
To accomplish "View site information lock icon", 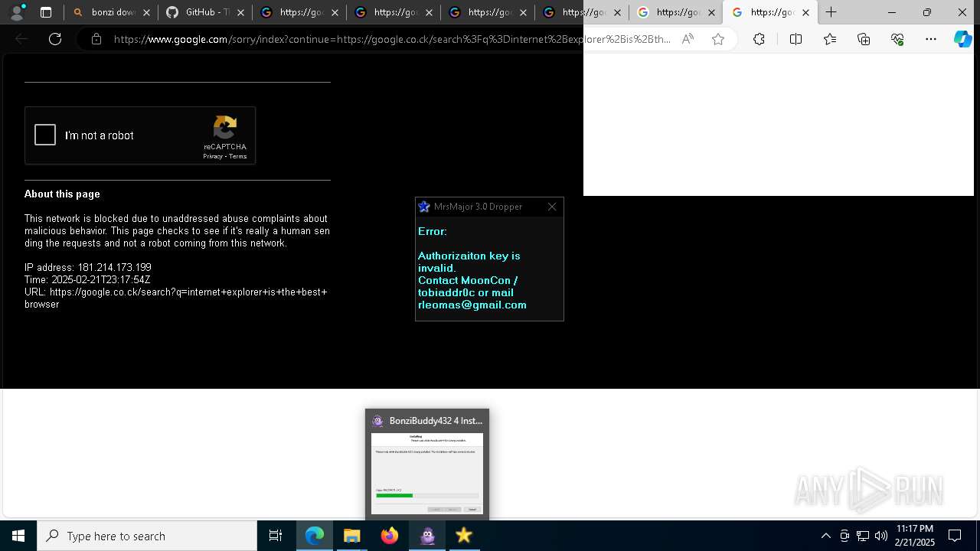I will pyautogui.click(x=96, y=39).
